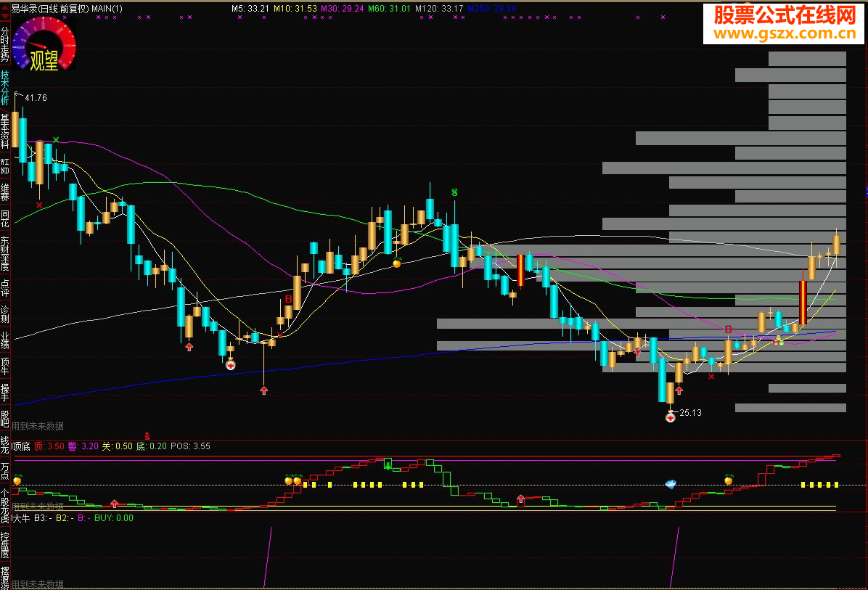Open the 顶牛 sidebar tab
This screenshot has height=590, width=868.
4,366
